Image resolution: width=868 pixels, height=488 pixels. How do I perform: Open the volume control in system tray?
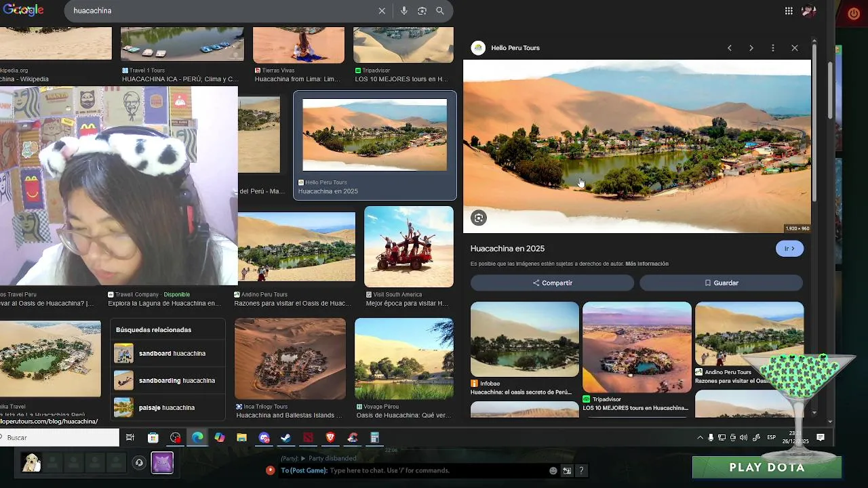click(744, 438)
